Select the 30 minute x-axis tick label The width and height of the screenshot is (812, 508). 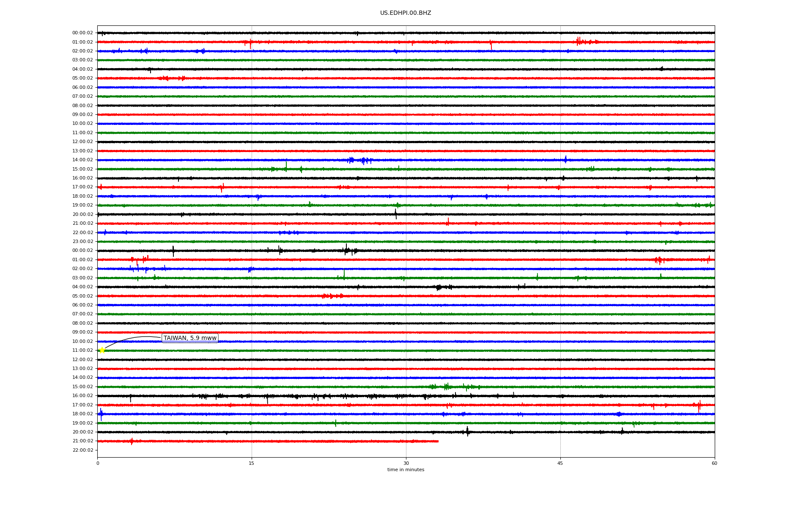[406, 463]
